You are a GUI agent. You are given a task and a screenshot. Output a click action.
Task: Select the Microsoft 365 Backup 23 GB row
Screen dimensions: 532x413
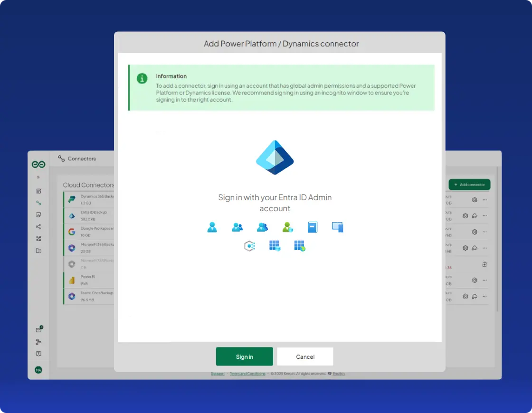[89, 248]
